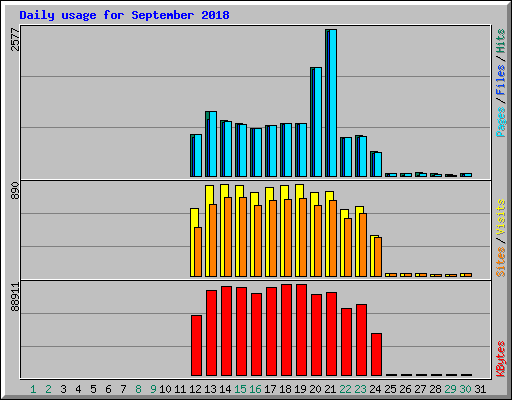
Task: Select day label "29" on the x-axis
Action: (450, 389)
